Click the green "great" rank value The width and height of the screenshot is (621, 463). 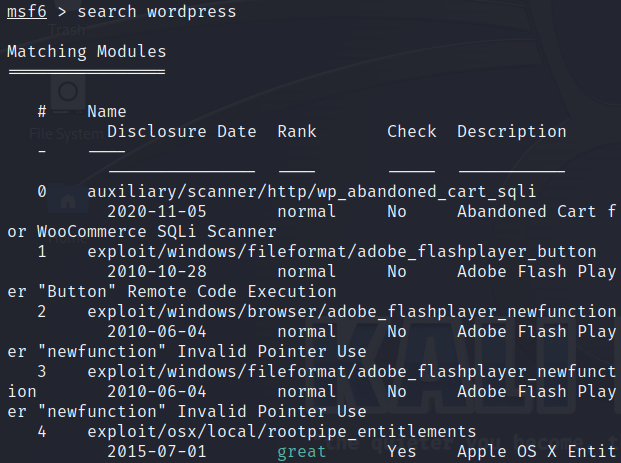pyautogui.click(x=302, y=453)
